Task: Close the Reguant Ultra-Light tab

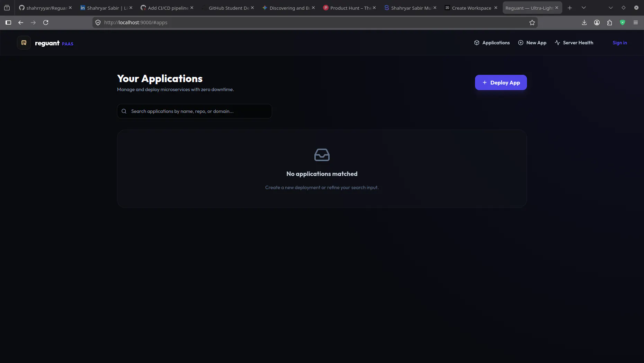Action: point(557,8)
